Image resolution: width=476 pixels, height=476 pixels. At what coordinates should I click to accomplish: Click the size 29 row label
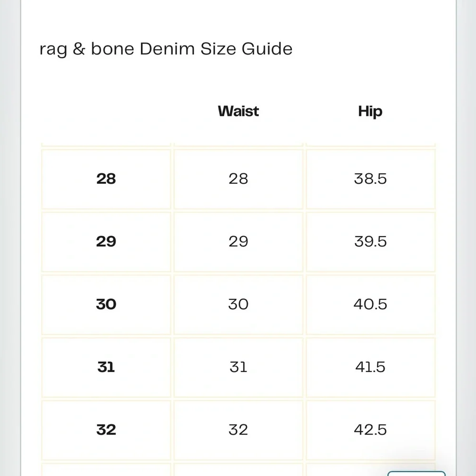pyautogui.click(x=106, y=242)
